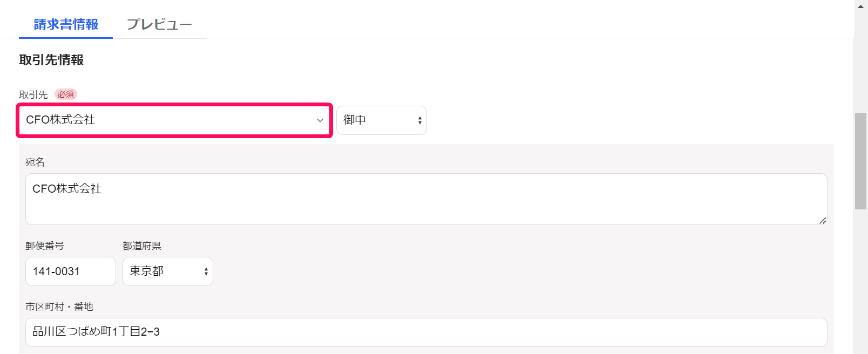Image resolution: width=868 pixels, height=354 pixels.
Task: Click the red 必須 badge
Action: point(66,94)
